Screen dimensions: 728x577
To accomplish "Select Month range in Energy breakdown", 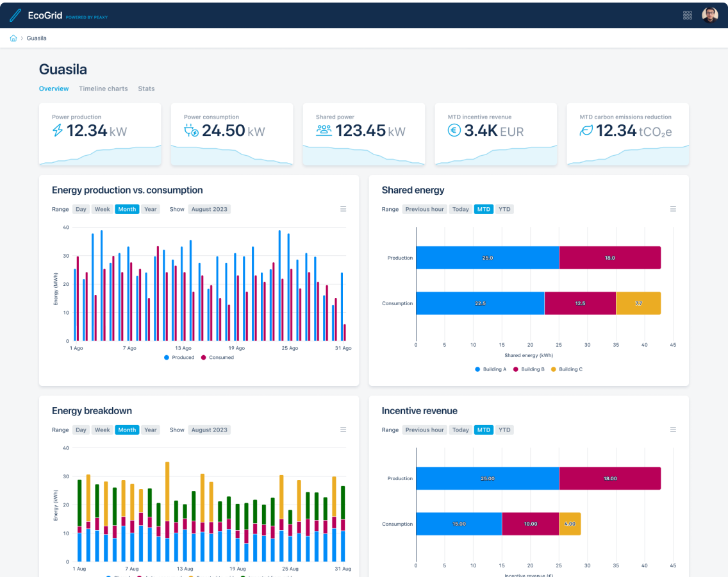I will click(127, 430).
